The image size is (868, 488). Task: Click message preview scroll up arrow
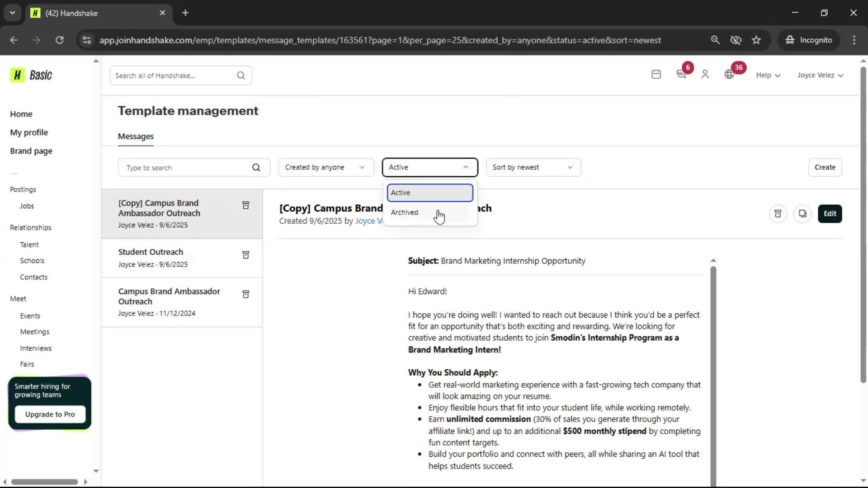point(713,261)
